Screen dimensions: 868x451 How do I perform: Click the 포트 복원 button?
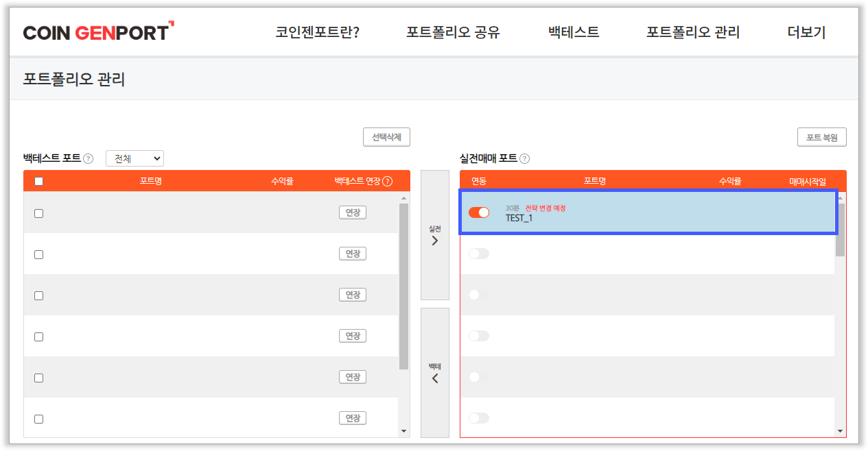click(821, 137)
